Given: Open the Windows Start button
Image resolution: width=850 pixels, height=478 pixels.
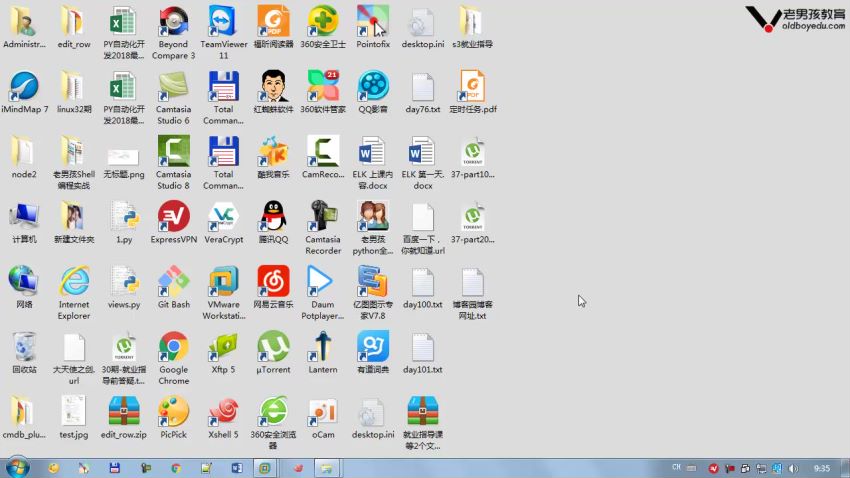Looking at the screenshot, I should click(x=17, y=467).
